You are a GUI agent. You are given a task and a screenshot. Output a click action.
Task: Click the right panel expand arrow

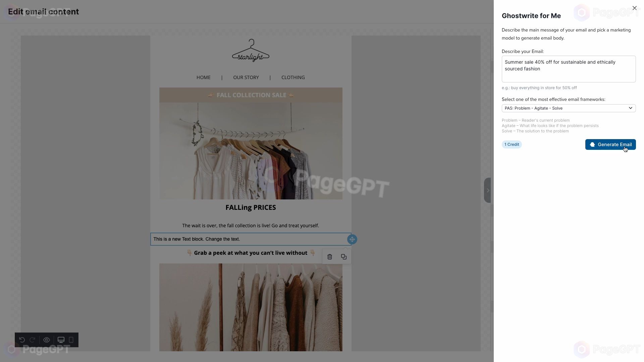[x=487, y=190]
